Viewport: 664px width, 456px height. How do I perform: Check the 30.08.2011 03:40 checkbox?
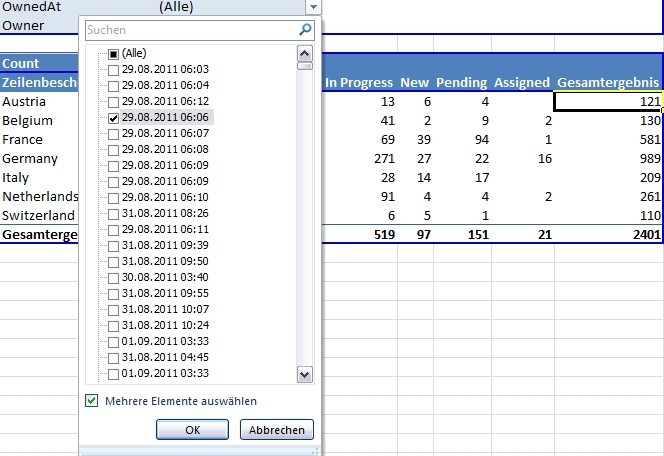(113, 278)
